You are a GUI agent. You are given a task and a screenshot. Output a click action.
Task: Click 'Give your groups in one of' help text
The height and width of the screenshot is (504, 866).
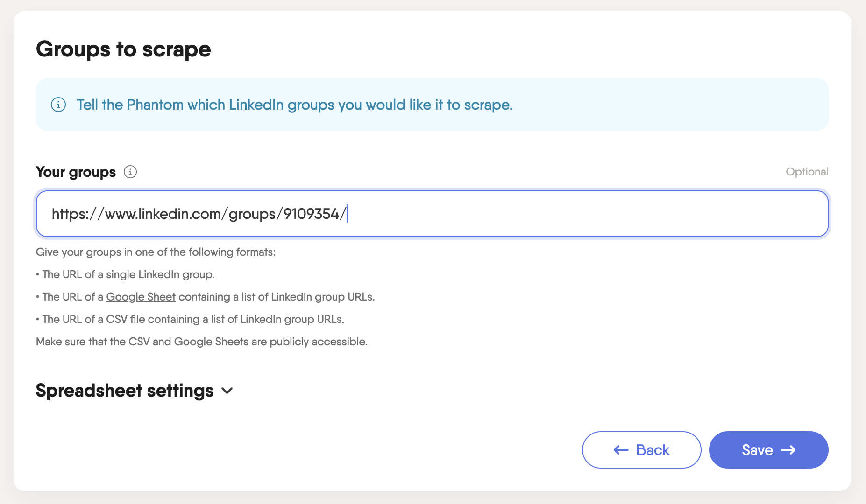156,252
